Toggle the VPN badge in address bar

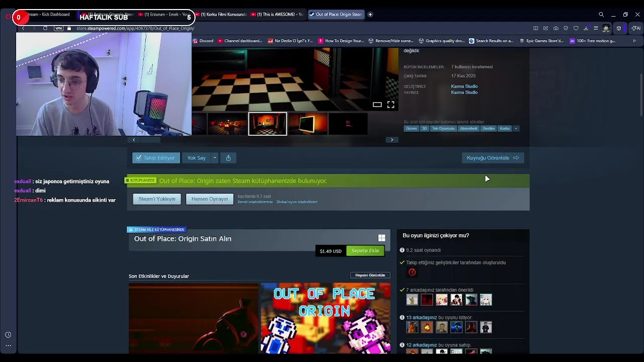(58, 28)
